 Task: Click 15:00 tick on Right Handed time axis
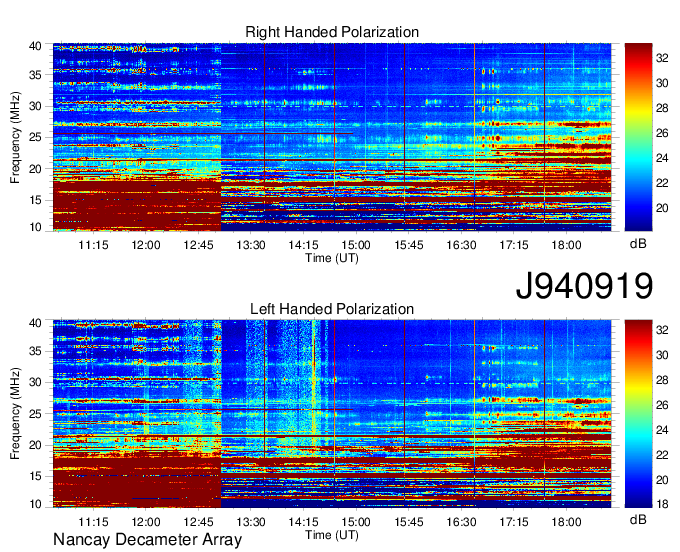click(356, 245)
